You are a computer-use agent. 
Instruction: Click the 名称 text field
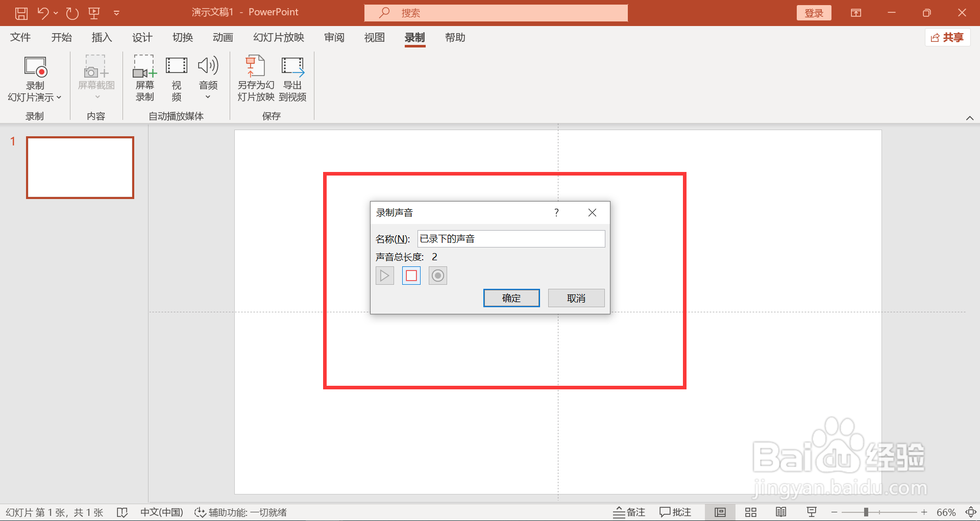coord(511,239)
